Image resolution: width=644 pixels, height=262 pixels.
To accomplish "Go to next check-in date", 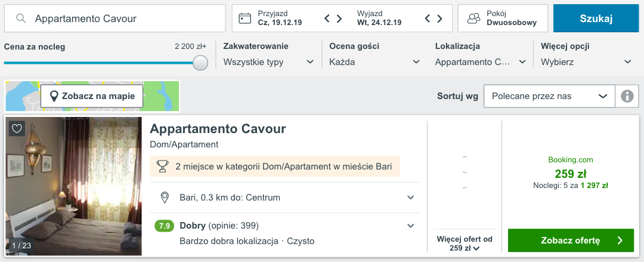I will click(339, 19).
